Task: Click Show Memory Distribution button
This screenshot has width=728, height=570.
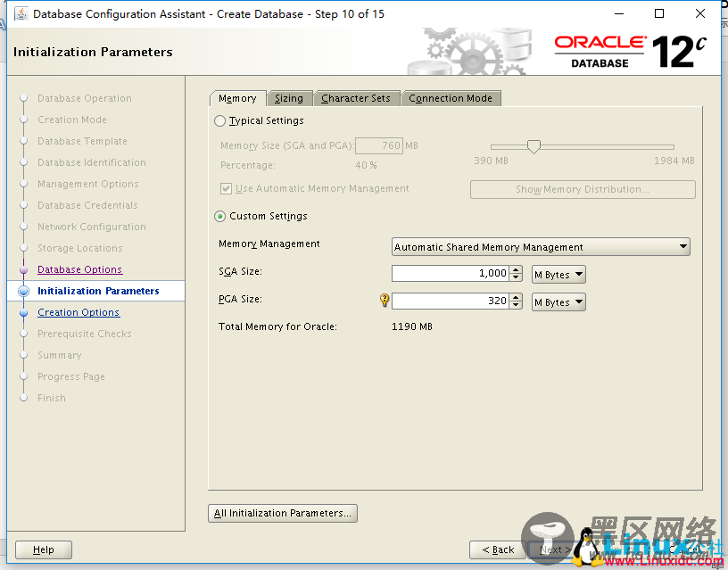Action: 583,189
